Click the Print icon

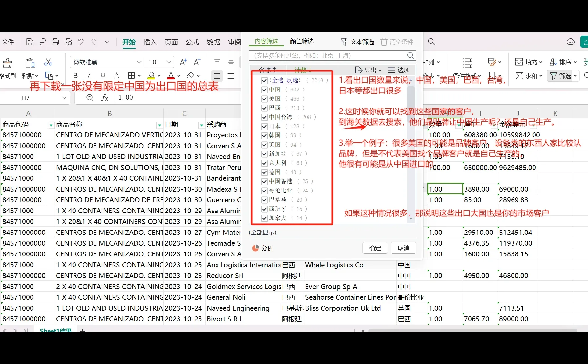click(55, 42)
